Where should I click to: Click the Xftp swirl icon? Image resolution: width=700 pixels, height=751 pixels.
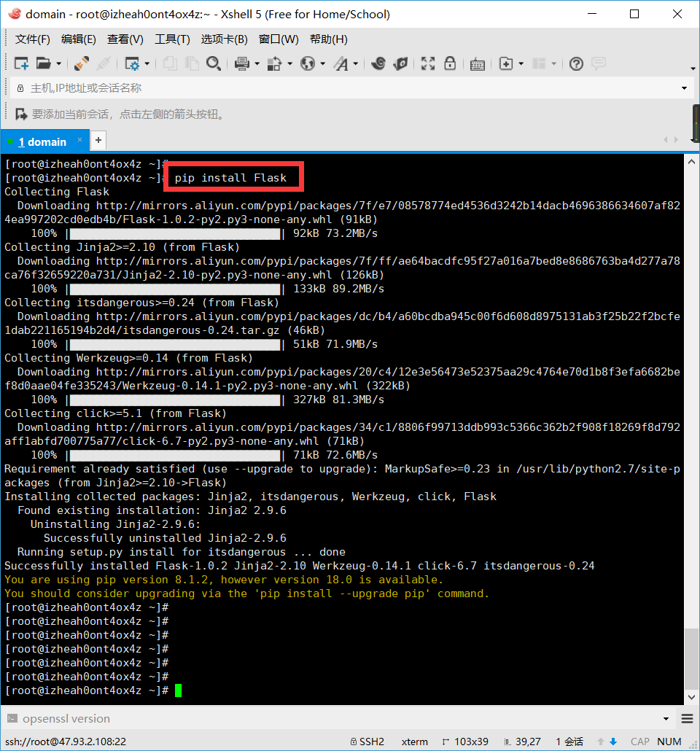[x=378, y=63]
